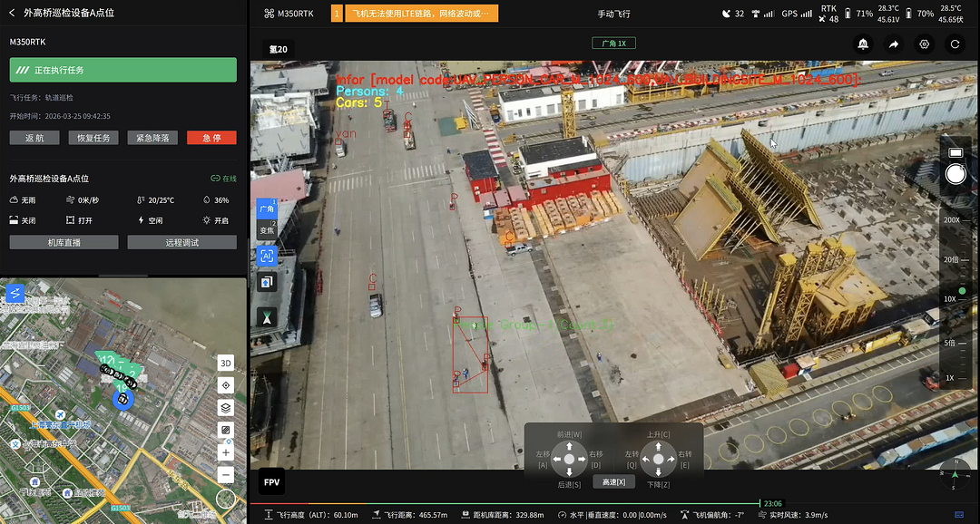Click the map layers icon

[x=226, y=407]
